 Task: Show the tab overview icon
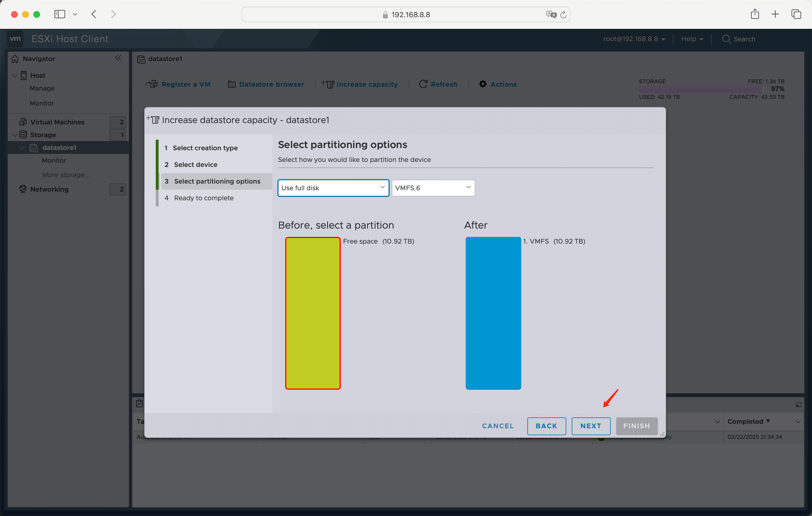[796, 14]
